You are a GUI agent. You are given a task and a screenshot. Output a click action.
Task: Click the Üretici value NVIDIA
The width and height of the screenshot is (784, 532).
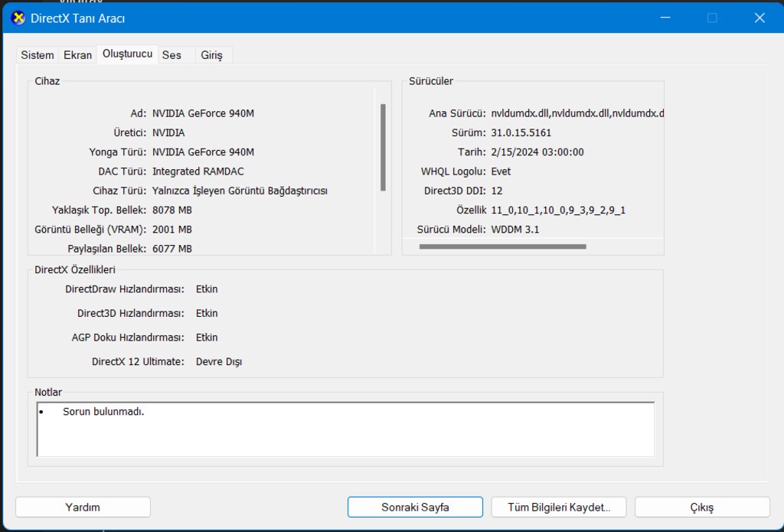[168, 132]
